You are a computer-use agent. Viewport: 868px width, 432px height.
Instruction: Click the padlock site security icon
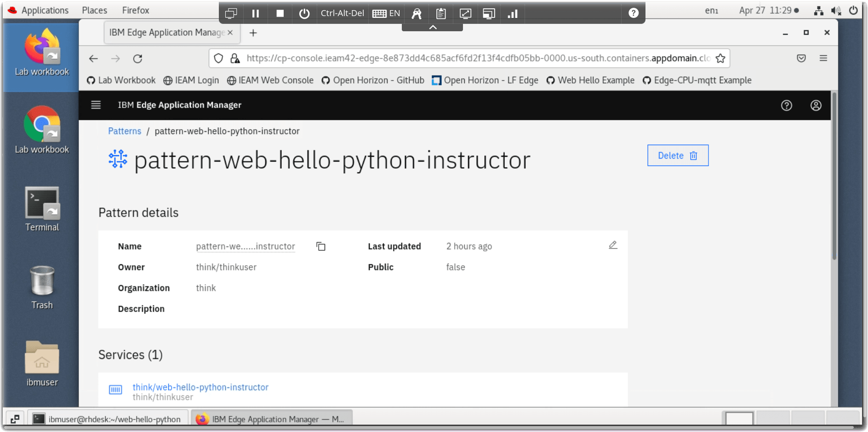(x=235, y=58)
